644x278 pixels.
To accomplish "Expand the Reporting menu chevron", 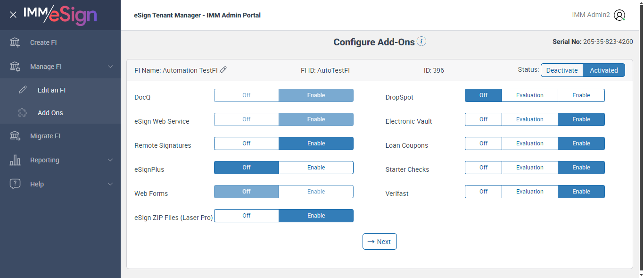I will click(110, 160).
